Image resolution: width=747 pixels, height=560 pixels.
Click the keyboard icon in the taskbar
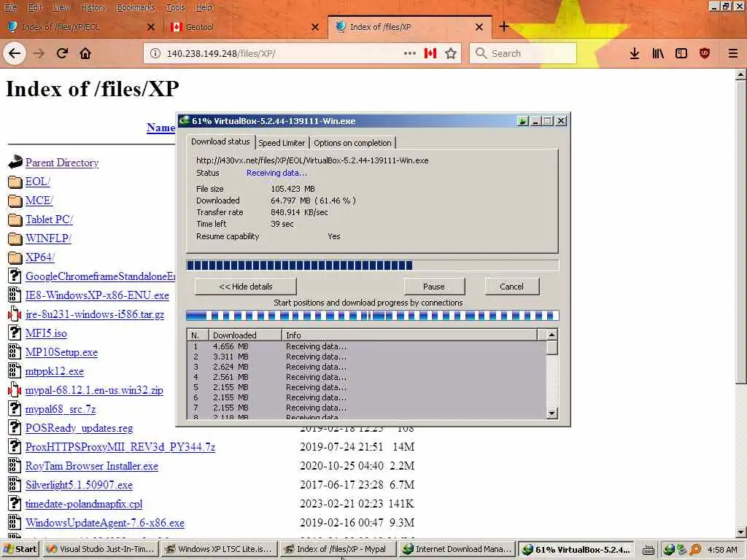coord(648,550)
